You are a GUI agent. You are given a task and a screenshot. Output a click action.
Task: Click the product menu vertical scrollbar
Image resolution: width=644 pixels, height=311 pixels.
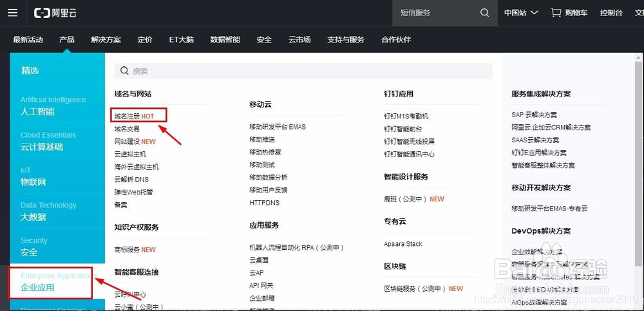click(638, 164)
